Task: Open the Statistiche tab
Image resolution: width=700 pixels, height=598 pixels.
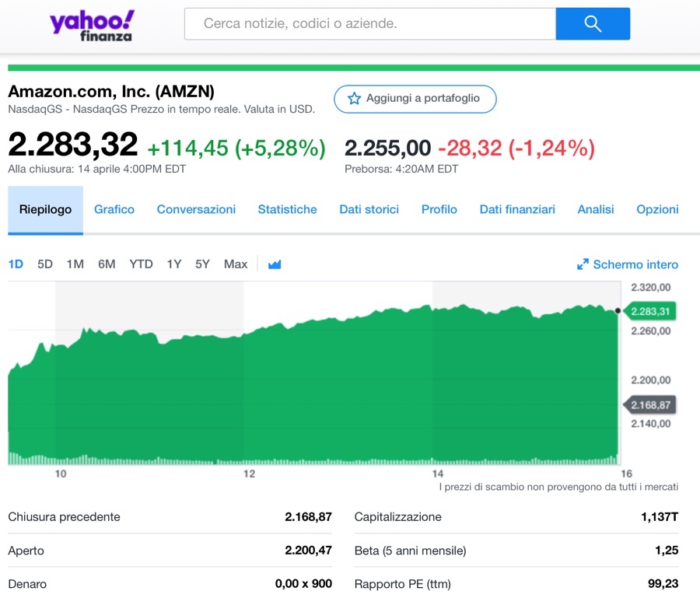Action: [x=288, y=210]
